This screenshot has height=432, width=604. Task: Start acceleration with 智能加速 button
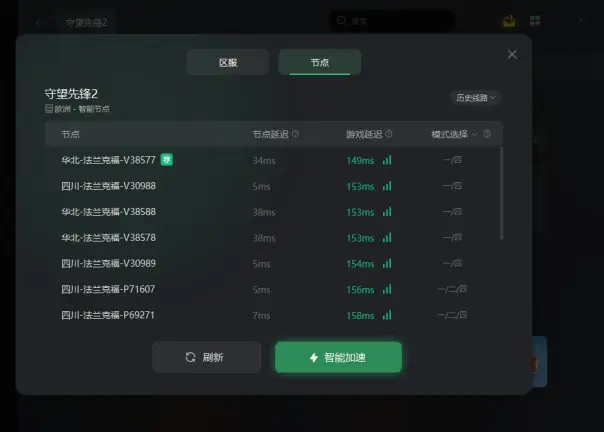[x=338, y=357]
